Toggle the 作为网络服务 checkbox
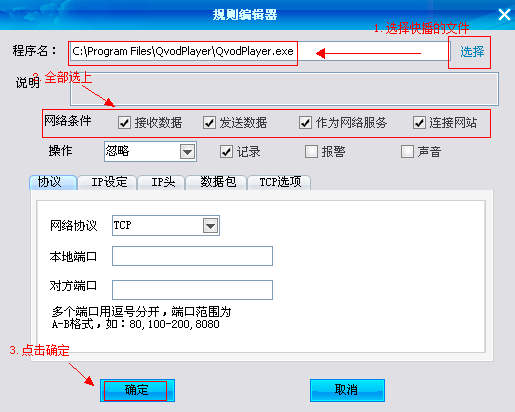This screenshot has width=515, height=412. point(305,123)
